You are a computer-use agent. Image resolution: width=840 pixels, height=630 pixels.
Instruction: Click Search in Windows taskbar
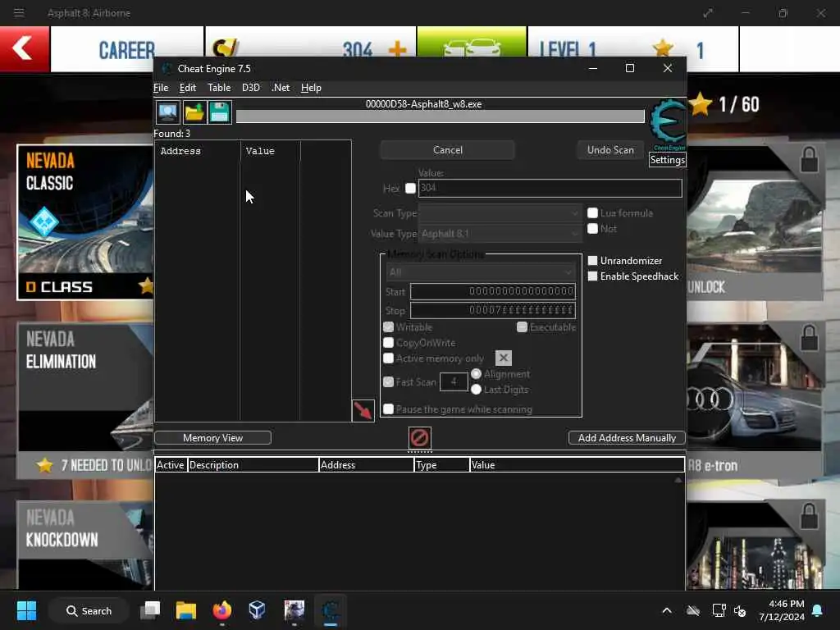coord(89,610)
